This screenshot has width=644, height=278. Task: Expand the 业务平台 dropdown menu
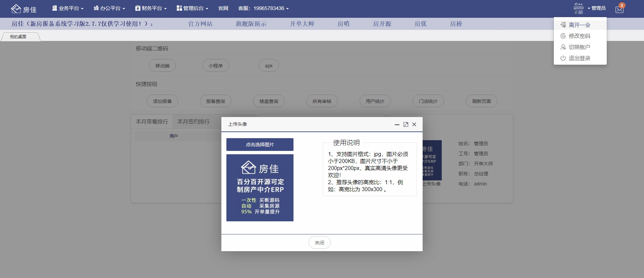[68, 8]
